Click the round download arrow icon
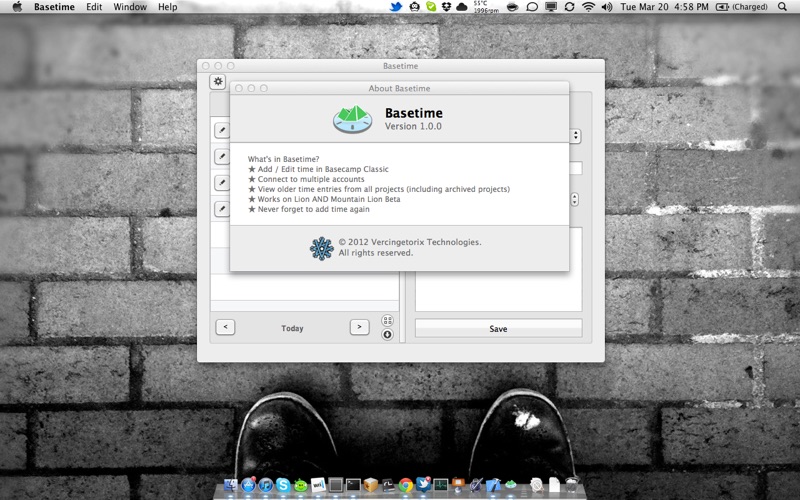This screenshot has width=800, height=500. tap(387, 335)
